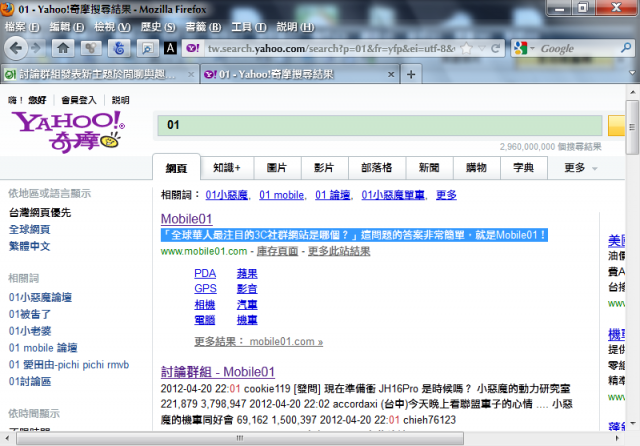Open the 書籤 (B) menu

click(x=203, y=27)
